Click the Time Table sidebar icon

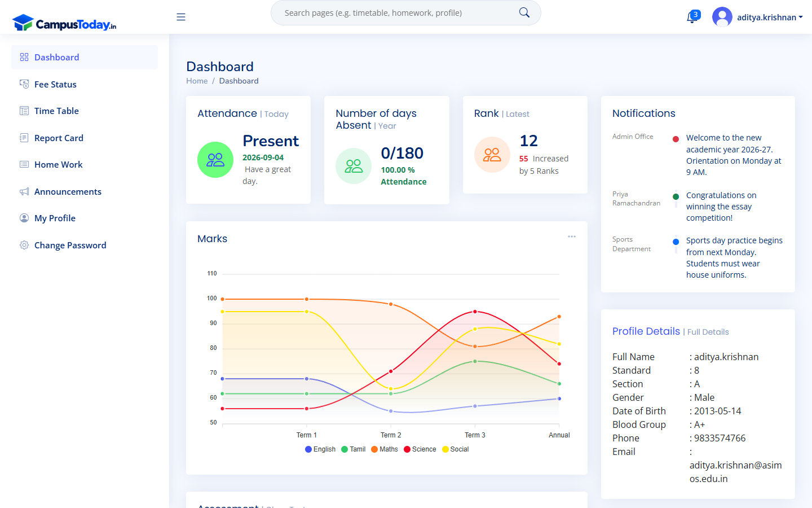24,111
